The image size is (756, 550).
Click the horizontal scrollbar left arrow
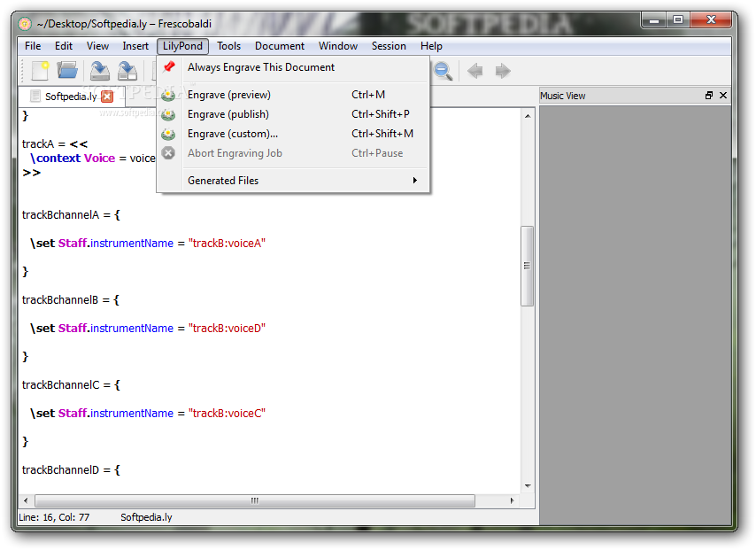pyautogui.click(x=26, y=500)
